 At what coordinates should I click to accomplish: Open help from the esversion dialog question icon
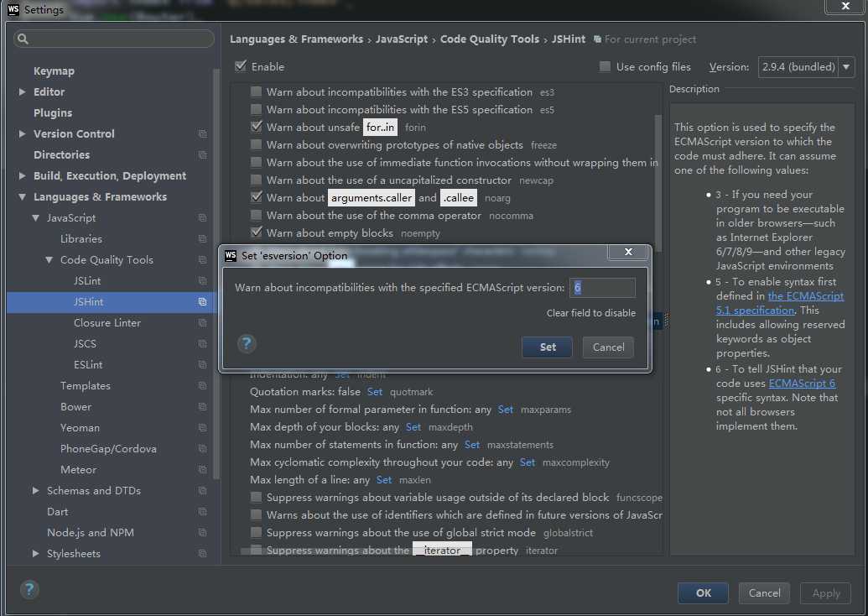pyautogui.click(x=247, y=344)
